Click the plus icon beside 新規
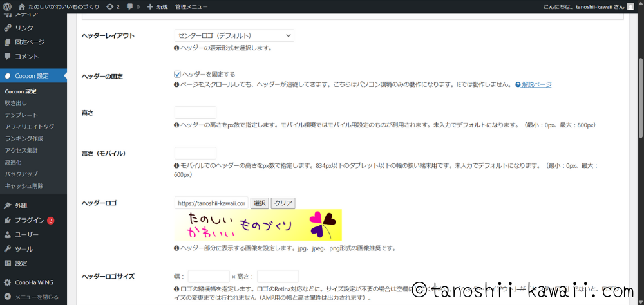 (150, 6)
